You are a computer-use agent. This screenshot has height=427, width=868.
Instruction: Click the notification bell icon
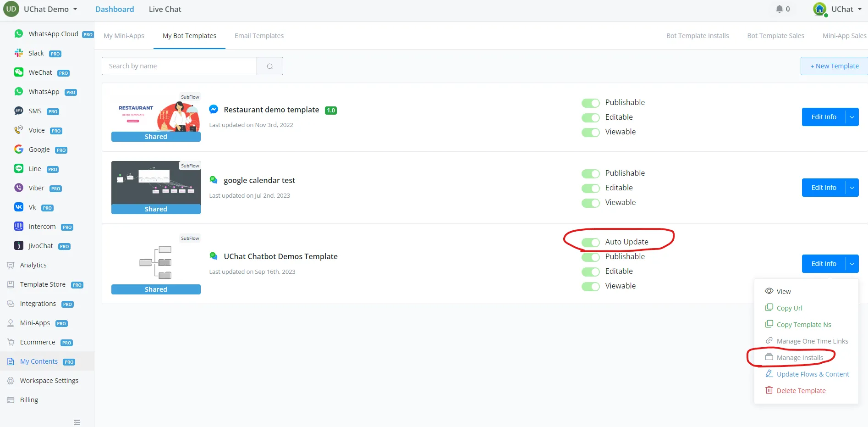coord(779,9)
